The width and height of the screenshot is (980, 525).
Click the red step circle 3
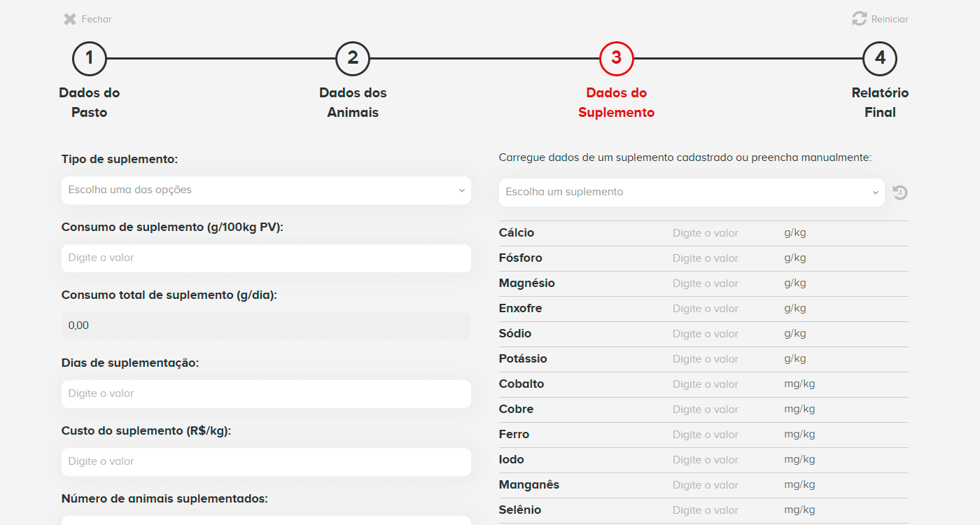[616, 59]
